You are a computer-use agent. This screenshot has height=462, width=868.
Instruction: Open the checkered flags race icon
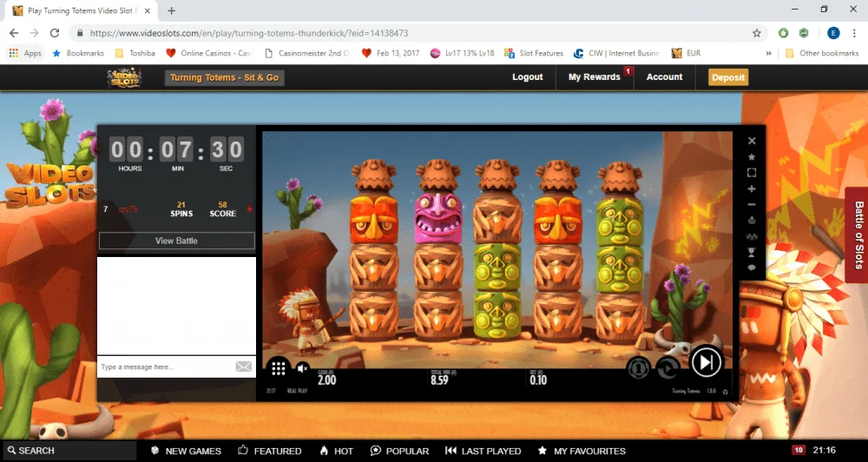(752, 236)
